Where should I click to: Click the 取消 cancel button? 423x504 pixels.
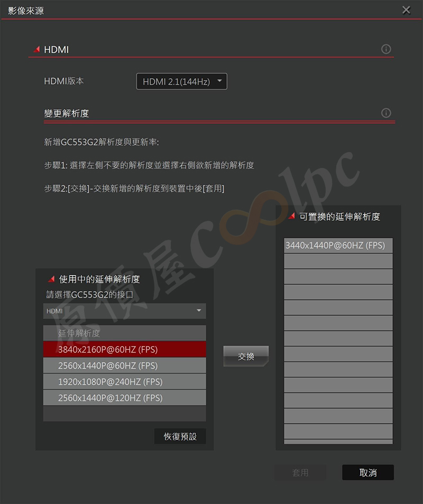pos(368,472)
